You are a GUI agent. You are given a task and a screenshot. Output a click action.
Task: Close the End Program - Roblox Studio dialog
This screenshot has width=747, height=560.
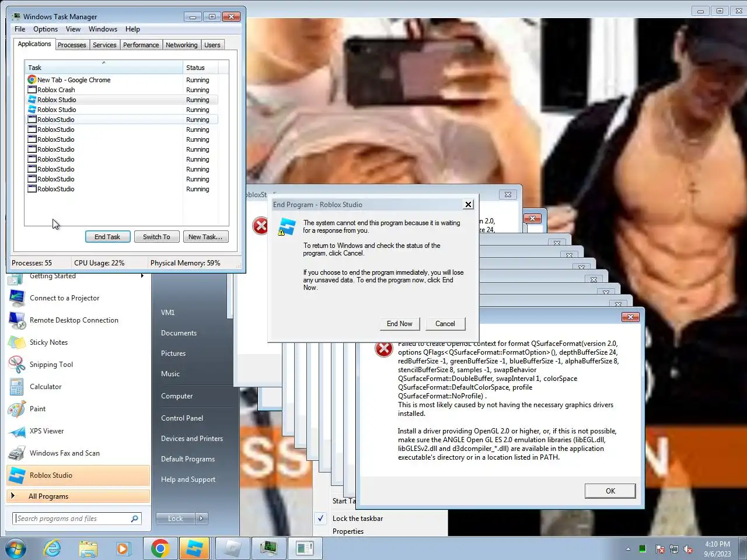coord(468,204)
